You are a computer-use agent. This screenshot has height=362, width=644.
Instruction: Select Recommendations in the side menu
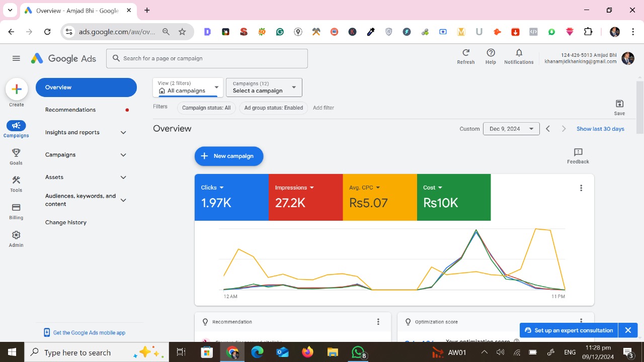(70, 110)
